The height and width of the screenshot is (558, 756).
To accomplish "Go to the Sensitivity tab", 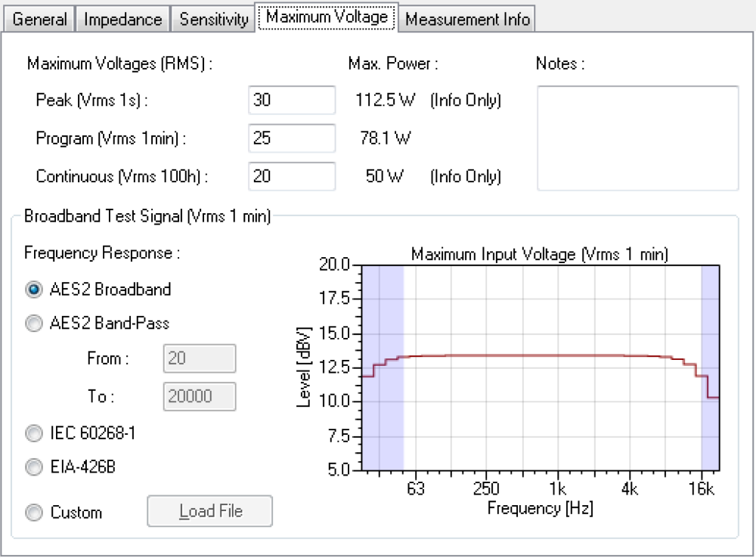I will 214,19.
